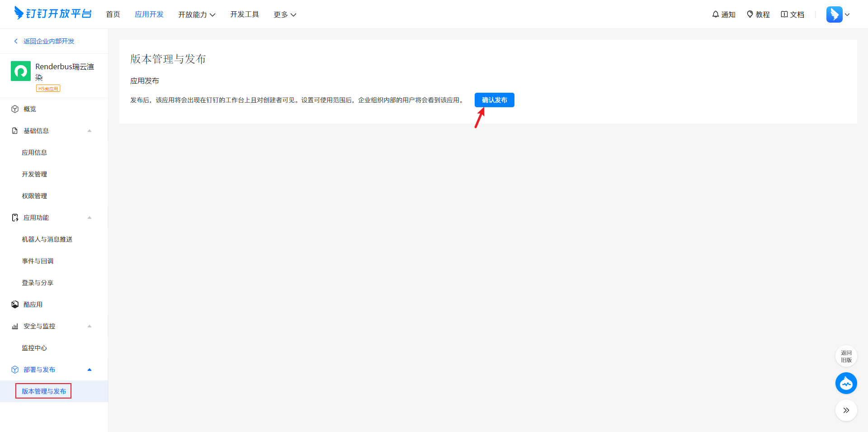Image resolution: width=868 pixels, height=432 pixels.
Task: Click the back arrow icon
Action: point(16,41)
